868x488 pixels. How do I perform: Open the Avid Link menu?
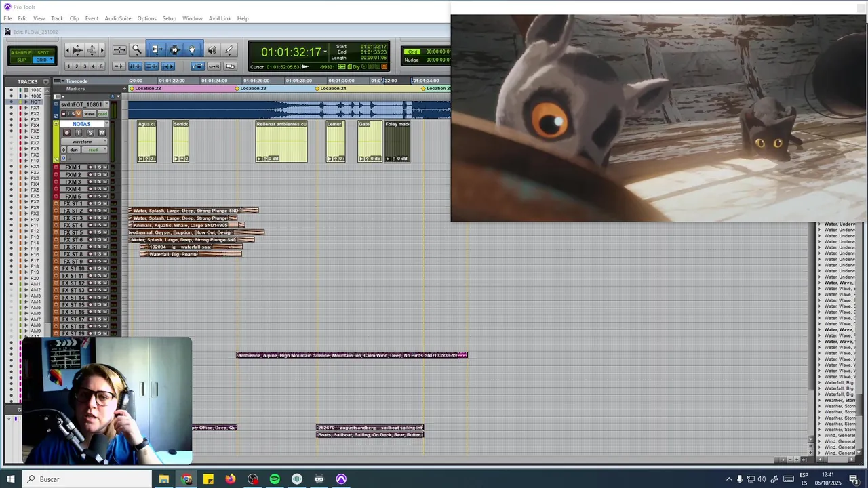tap(220, 18)
